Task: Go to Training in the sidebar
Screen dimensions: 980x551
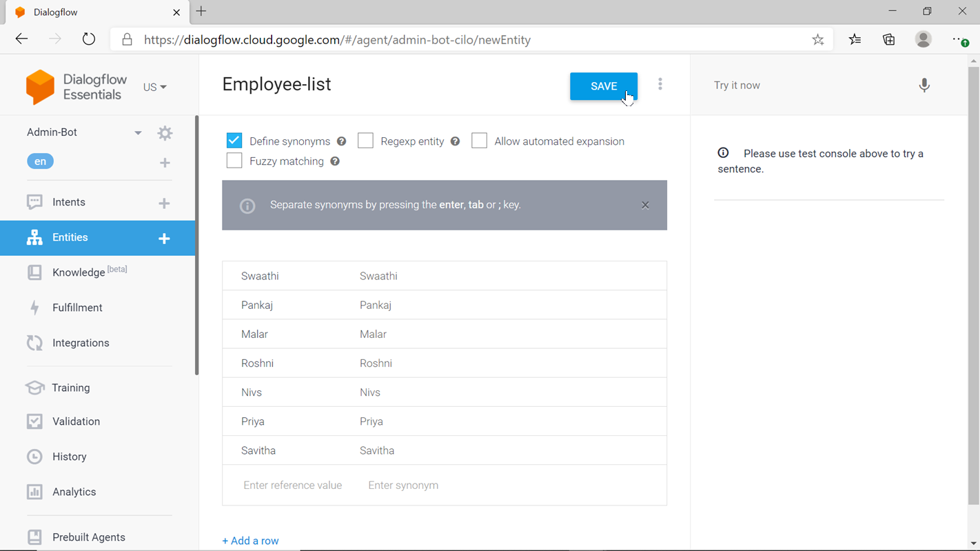Action: 71,388
